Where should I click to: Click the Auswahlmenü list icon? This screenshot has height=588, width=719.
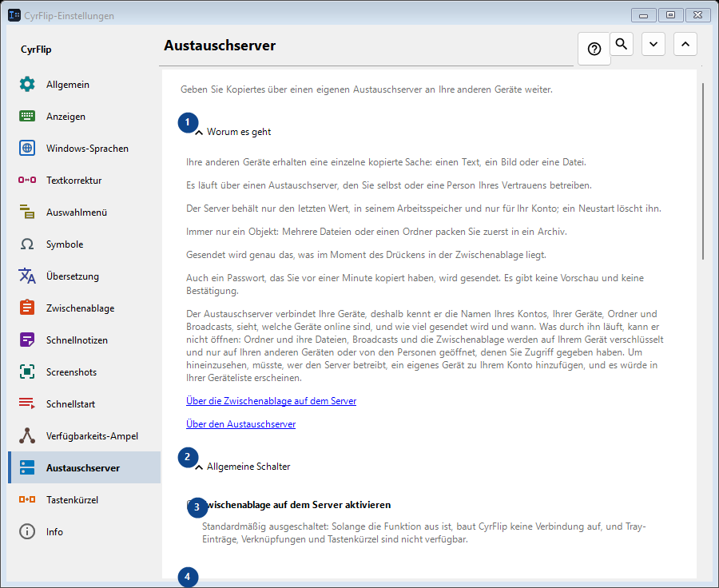(x=27, y=212)
